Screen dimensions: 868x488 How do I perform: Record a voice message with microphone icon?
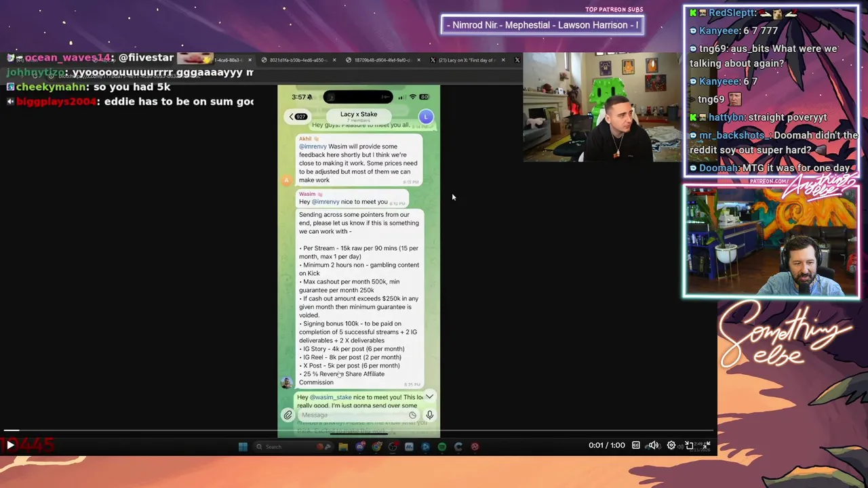tap(430, 415)
